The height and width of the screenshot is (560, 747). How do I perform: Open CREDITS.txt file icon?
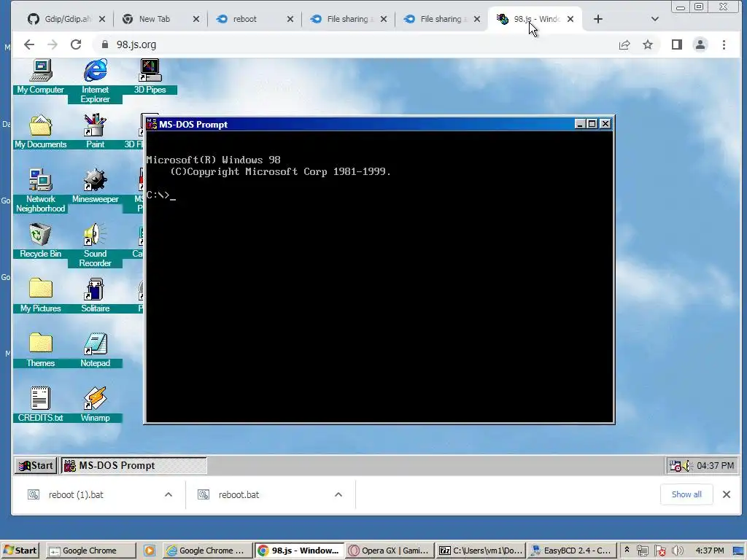[x=41, y=405]
